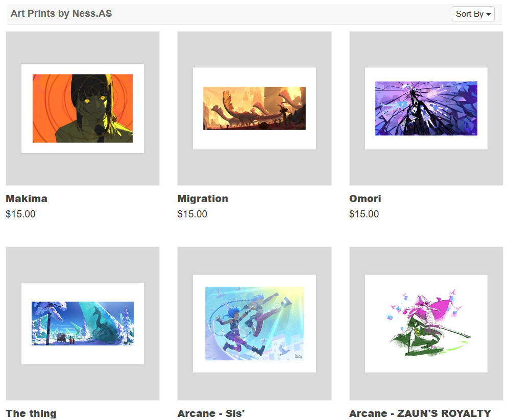Open The thing product title link

coord(31,413)
